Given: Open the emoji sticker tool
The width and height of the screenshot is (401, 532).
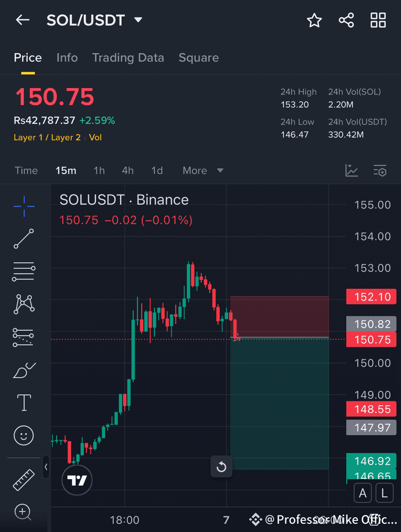Looking at the screenshot, I should [24, 435].
